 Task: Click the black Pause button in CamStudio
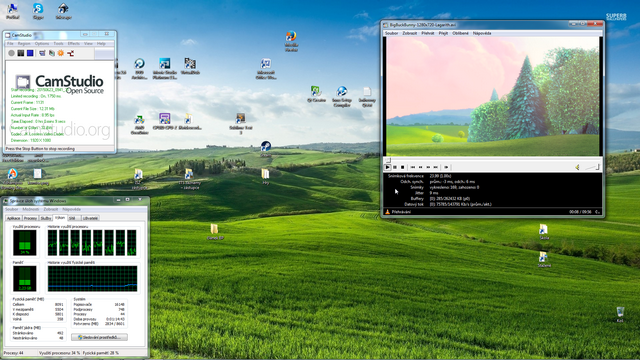click(21, 53)
